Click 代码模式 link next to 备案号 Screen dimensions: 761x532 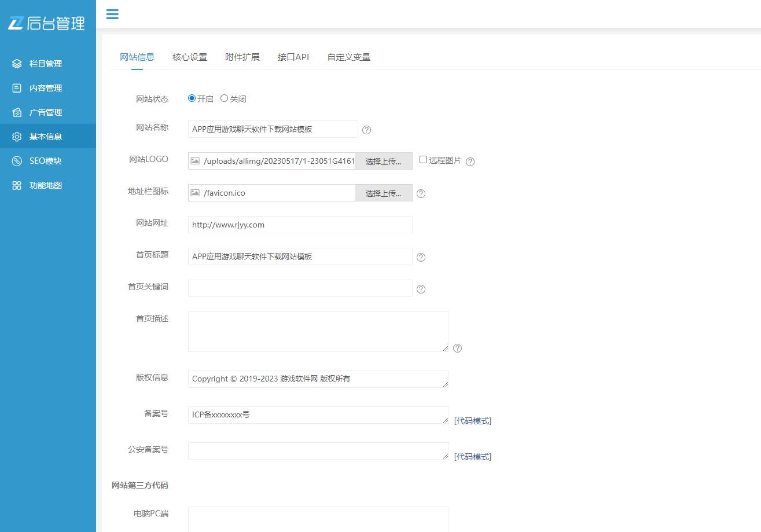click(x=472, y=421)
